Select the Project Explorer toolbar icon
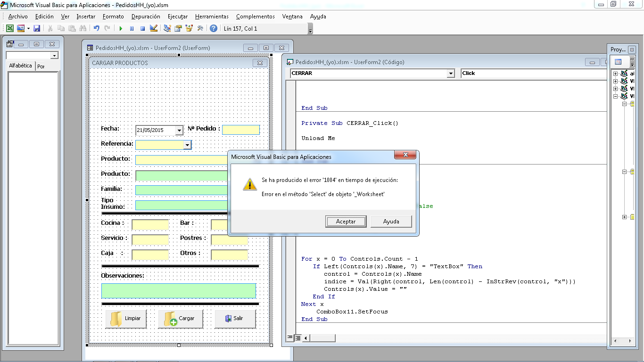 click(x=166, y=28)
